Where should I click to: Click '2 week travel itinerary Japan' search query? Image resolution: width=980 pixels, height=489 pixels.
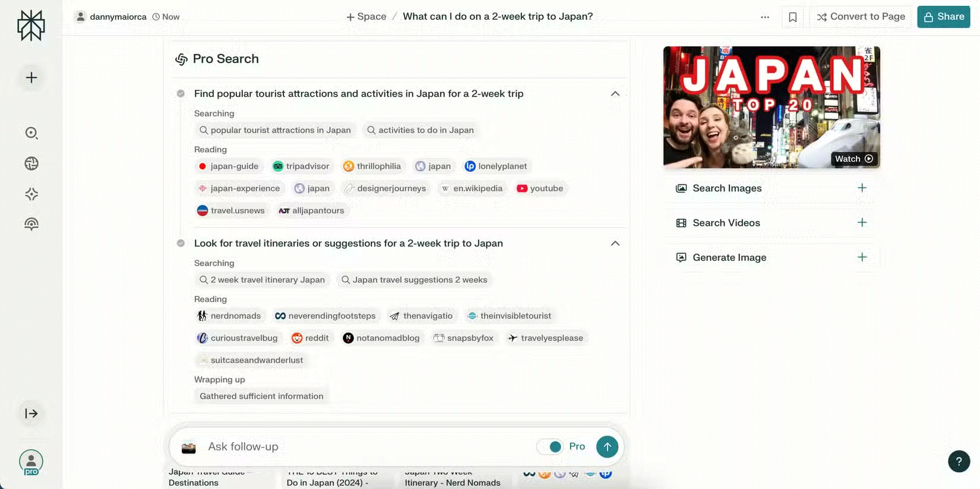262,280
